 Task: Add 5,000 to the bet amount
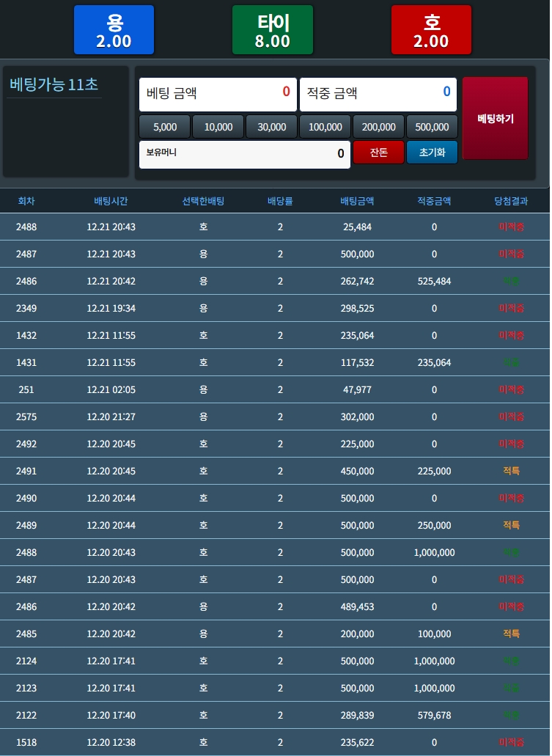[165, 127]
